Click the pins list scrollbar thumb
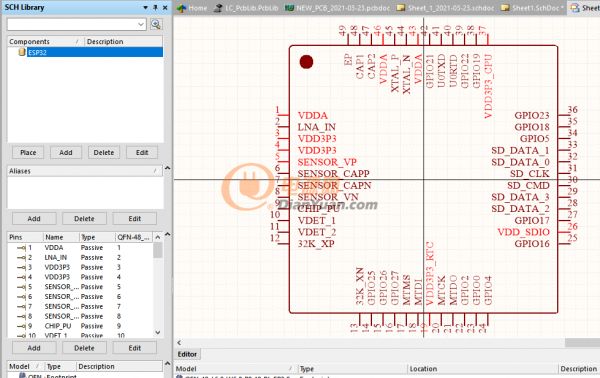This screenshot has width=600, height=378. coord(158,250)
